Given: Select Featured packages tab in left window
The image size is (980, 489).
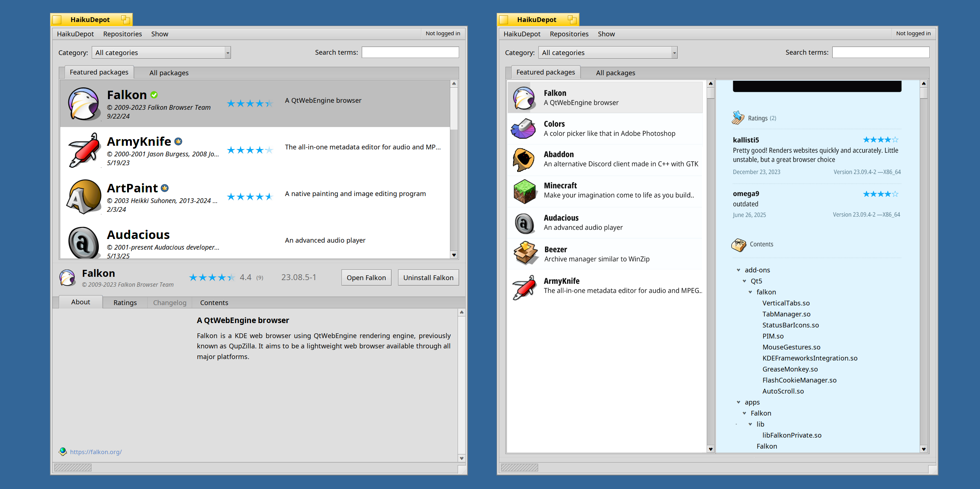Looking at the screenshot, I should 99,72.
